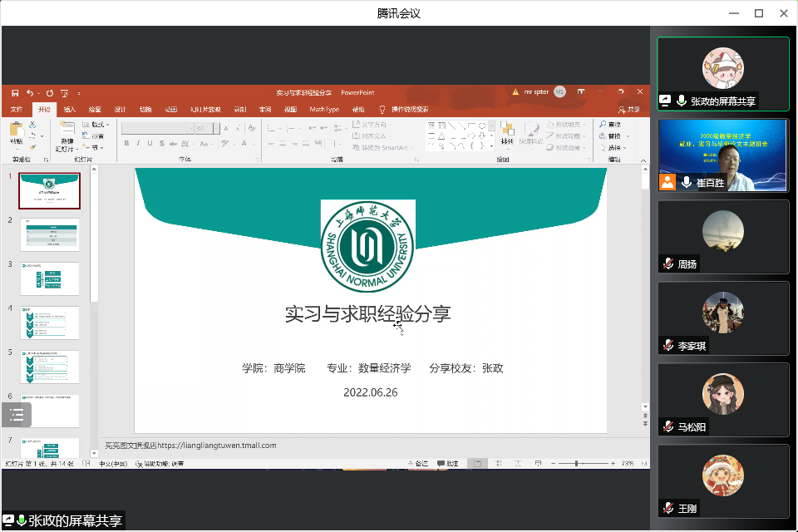This screenshot has width=798, height=532.
Task: Click the Paste clipboard icon
Action: [17, 130]
